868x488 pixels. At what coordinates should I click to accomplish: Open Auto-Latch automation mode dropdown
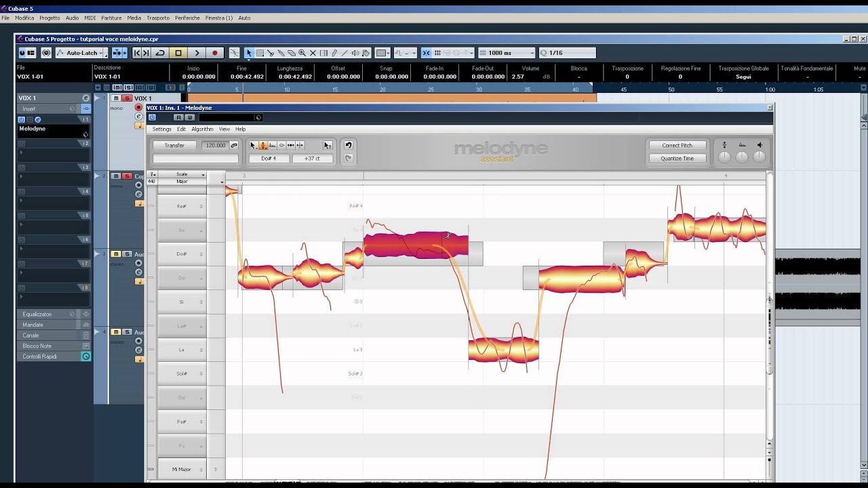point(81,53)
